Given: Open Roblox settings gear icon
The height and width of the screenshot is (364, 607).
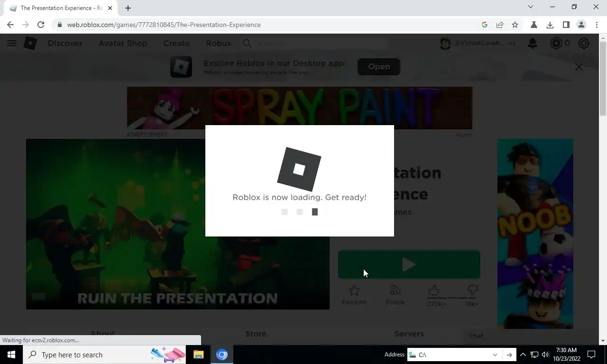Looking at the screenshot, I should (x=584, y=43).
